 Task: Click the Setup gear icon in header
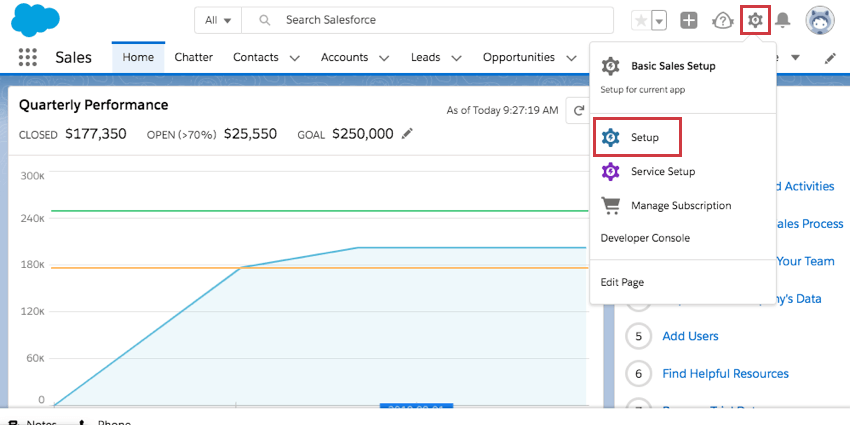click(755, 20)
